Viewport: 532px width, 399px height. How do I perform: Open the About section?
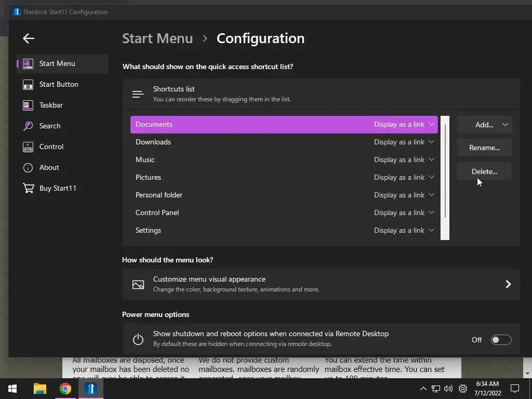[62, 168]
